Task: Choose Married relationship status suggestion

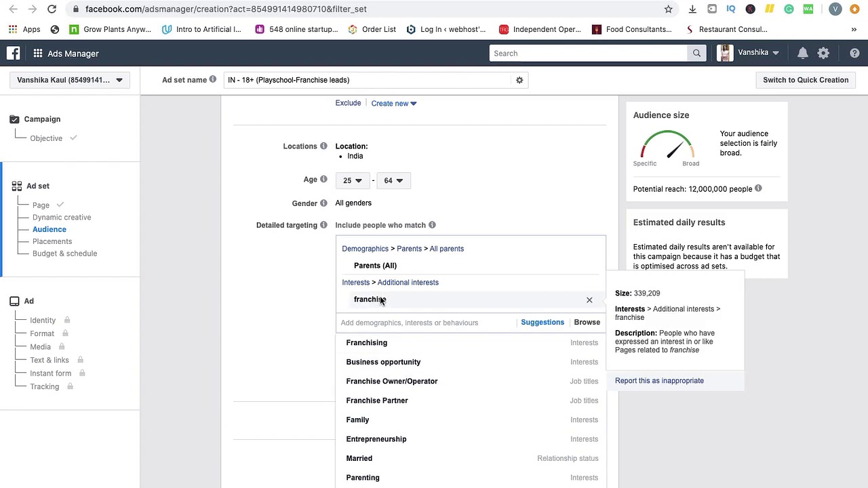Action: pos(471,458)
